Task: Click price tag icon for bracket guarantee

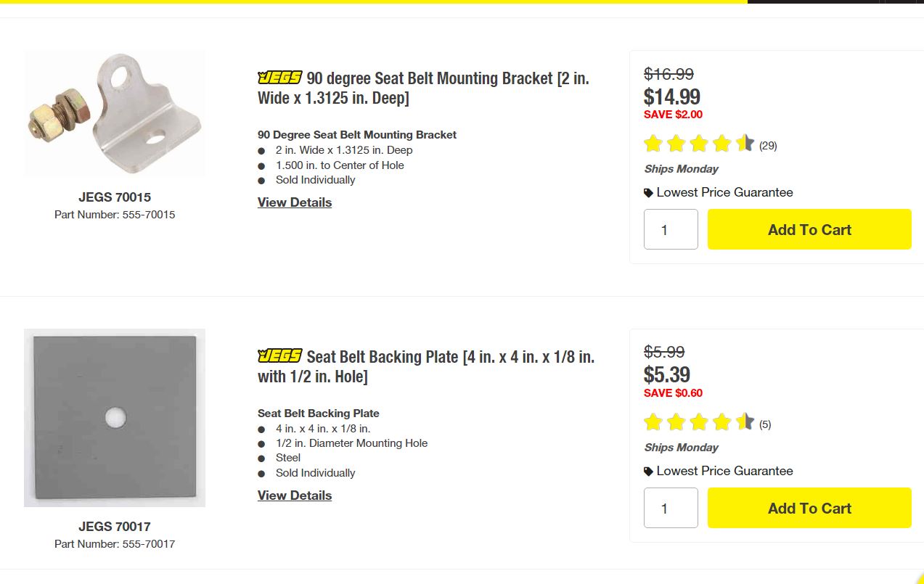Action: [x=649, y=193]
